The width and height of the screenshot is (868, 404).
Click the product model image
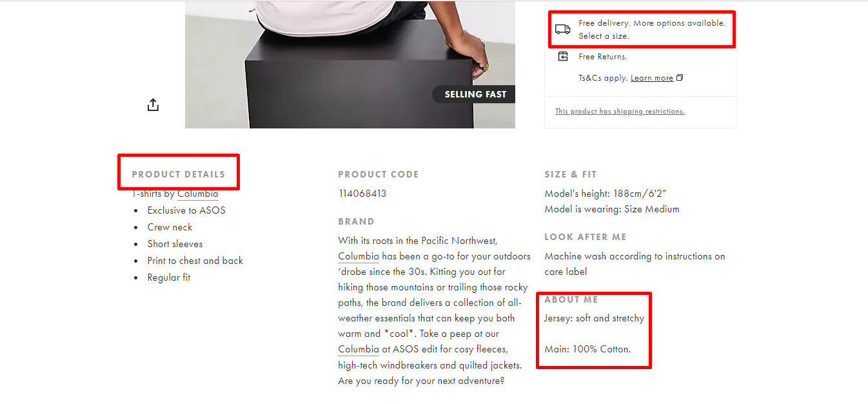pos(350,65)
